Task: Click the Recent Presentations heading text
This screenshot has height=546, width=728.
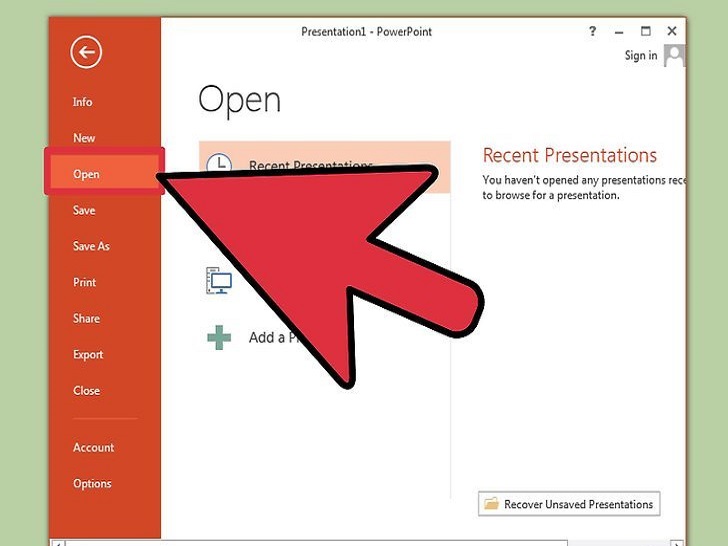Action: 570,155
